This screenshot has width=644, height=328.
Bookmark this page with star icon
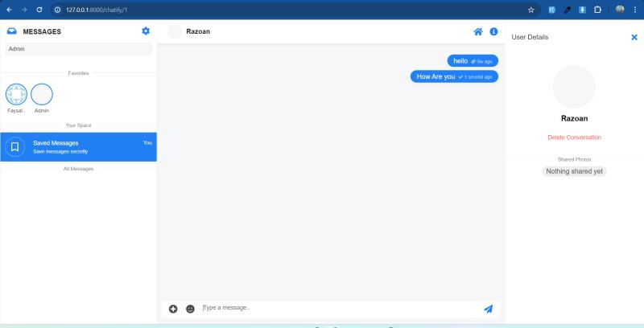pos(530,10)
